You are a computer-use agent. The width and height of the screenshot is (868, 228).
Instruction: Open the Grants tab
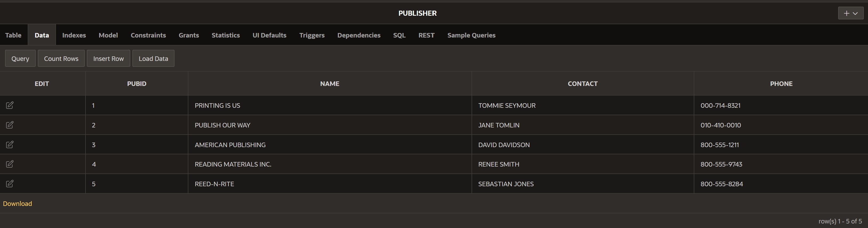[189, 35]
